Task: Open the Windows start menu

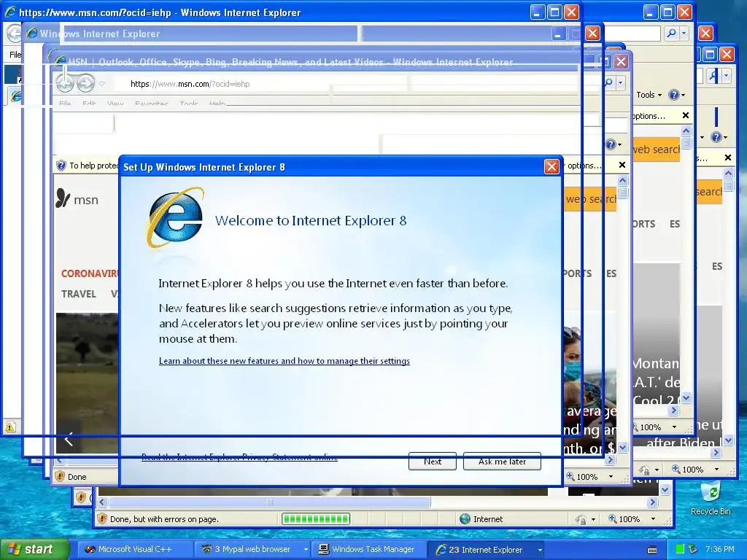Action: tap(35, 549)
